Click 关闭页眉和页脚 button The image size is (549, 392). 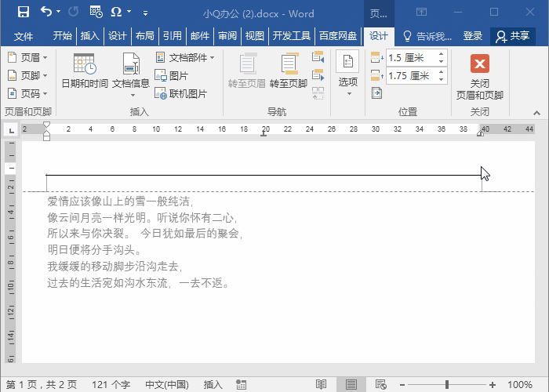click(x=479, y=77)
